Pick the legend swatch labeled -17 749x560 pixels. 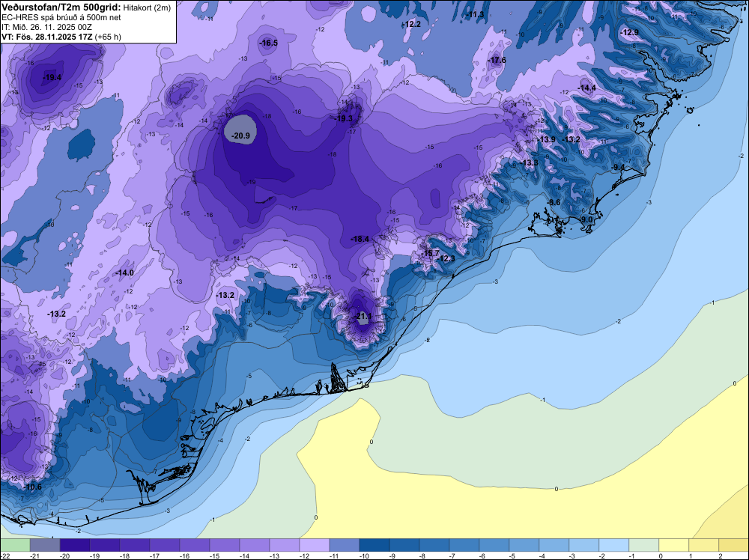click(x=165, y=545)
